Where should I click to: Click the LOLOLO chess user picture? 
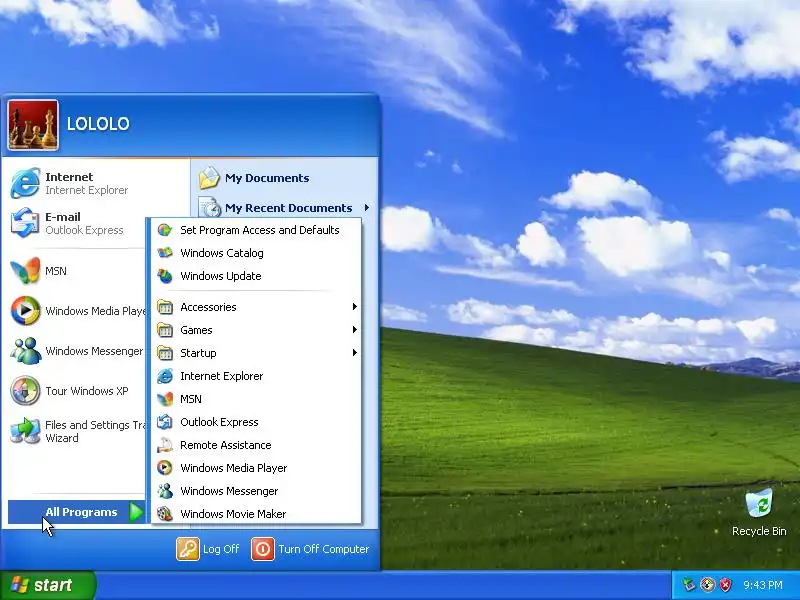pos(33,125)
